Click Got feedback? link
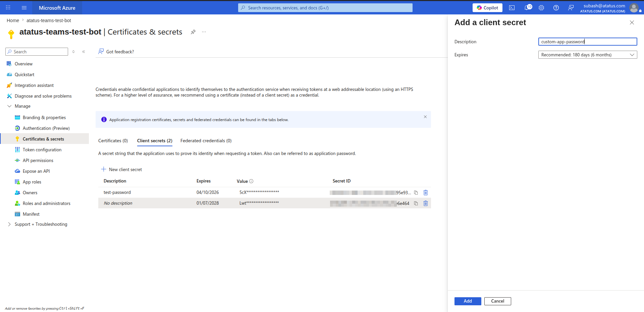644x312 pixels. click(116, 52)
